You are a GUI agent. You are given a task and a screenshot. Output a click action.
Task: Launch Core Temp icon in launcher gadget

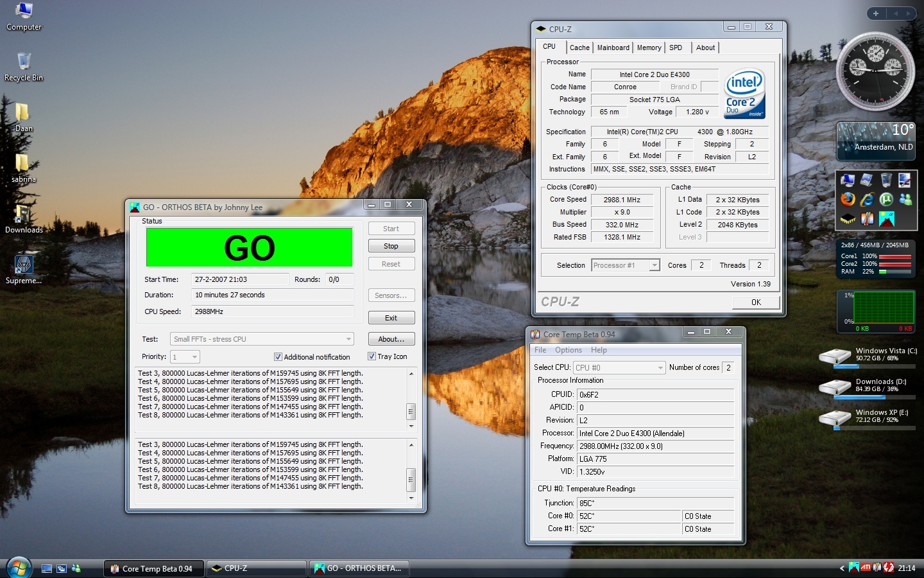click(867, 220)
